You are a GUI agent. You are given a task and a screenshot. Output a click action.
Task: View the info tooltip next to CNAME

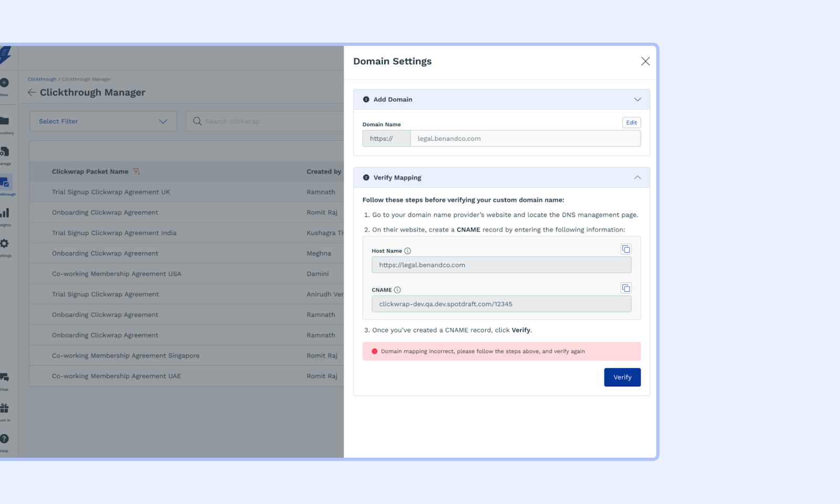click(x=397, y=289)
